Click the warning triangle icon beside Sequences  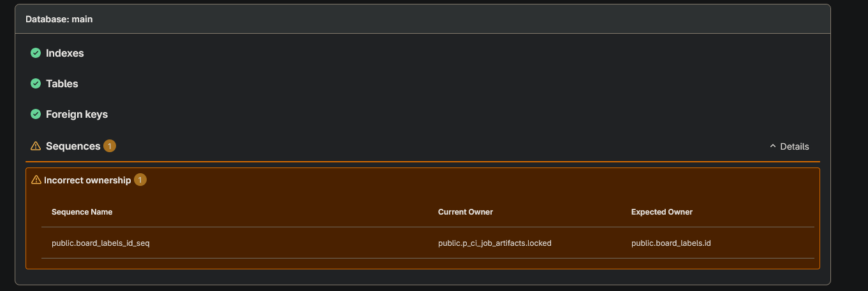click(36, 146)
